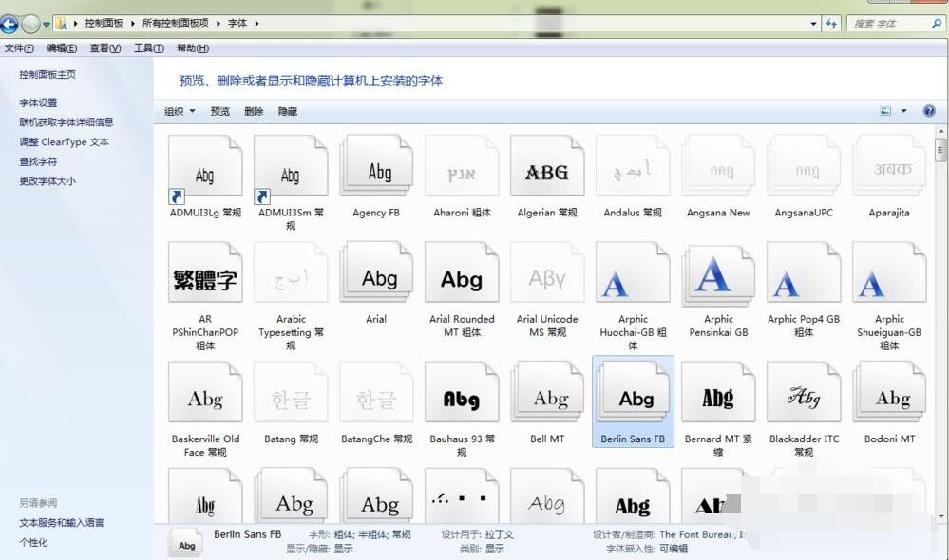Select the Bauhaus 93 font icon
The height and width of the screenshot is (560, 949).
462,392
